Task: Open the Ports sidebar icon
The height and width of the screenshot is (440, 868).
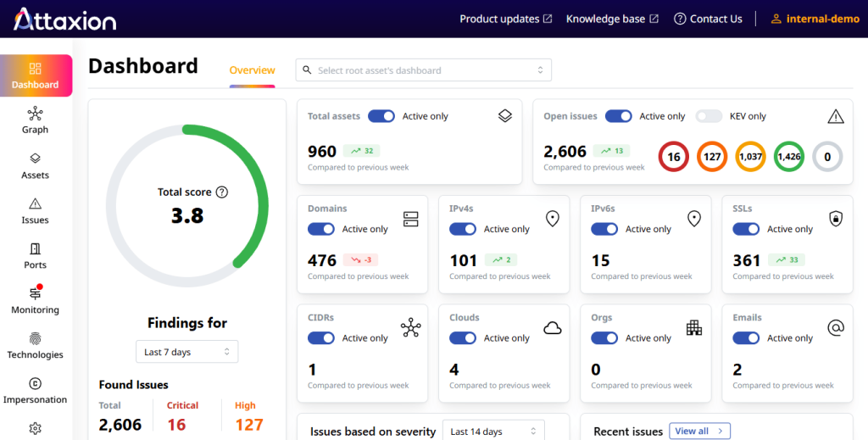Action: (x=35, y=248)
